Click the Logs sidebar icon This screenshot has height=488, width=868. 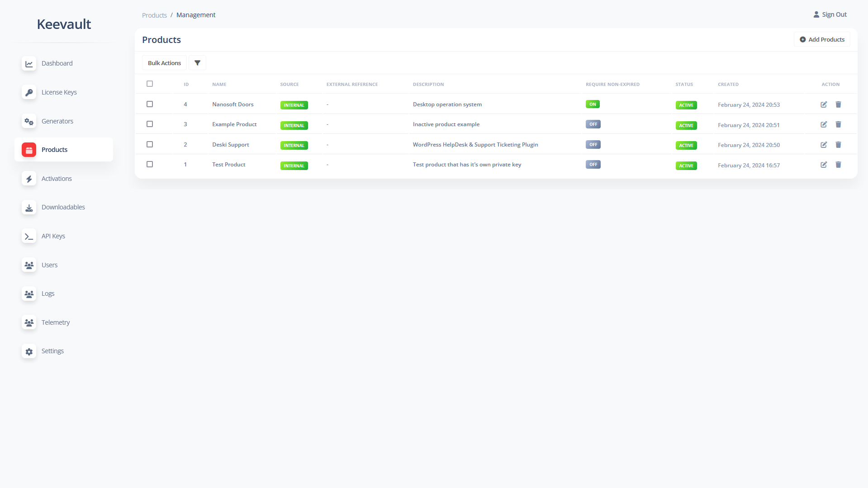point(29,294)
